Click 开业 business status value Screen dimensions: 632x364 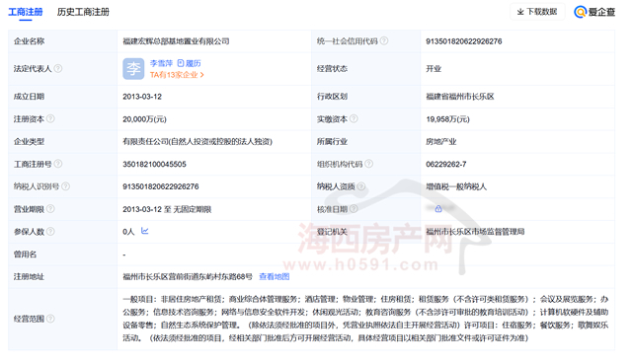click(x=434, y=69)
